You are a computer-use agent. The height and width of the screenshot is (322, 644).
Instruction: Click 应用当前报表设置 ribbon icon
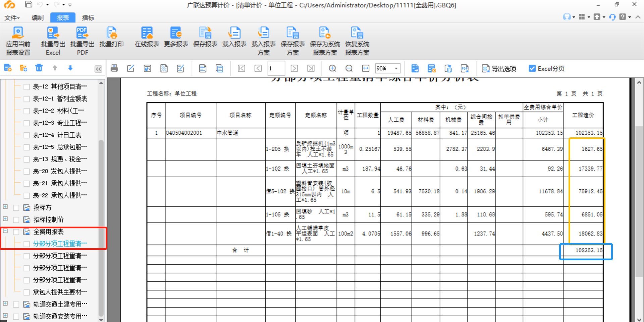18,41
